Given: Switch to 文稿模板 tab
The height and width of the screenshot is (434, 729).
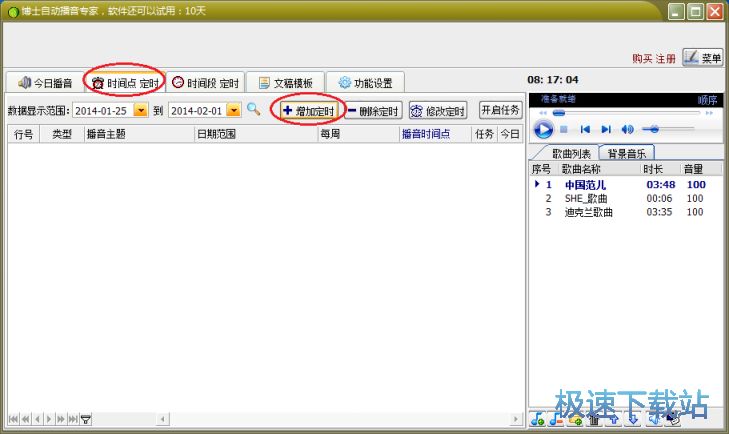Looking at the screenshot, I should [285, 83].
